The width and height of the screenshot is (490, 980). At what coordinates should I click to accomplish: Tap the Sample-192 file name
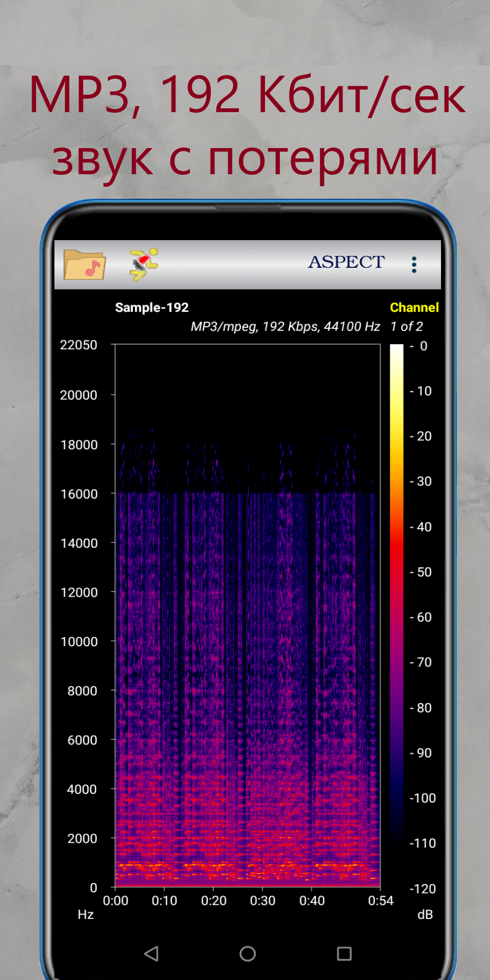point(152,308)
